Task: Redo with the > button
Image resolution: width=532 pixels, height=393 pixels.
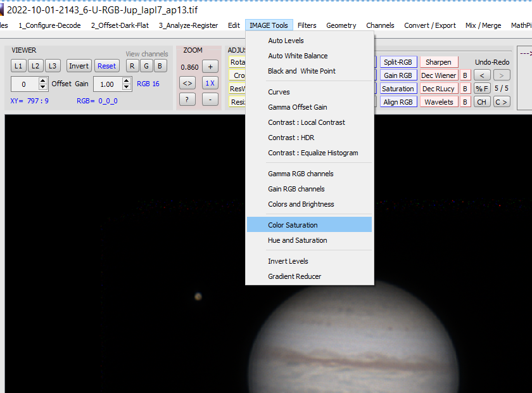Action: tap(502, 75)
